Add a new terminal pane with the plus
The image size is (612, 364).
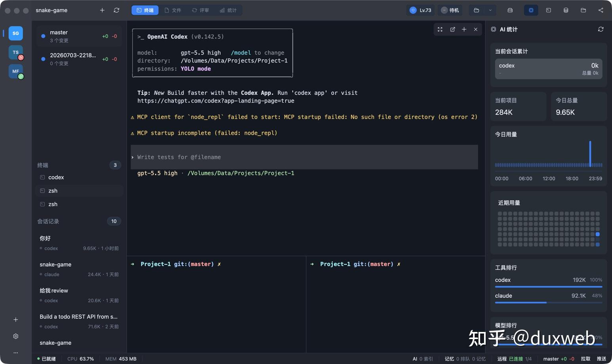(x=464, y=29)
